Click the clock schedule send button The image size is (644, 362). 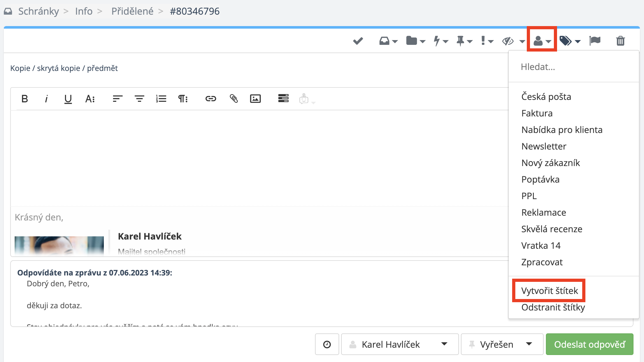pyautogui.click(x=327, y=344)
